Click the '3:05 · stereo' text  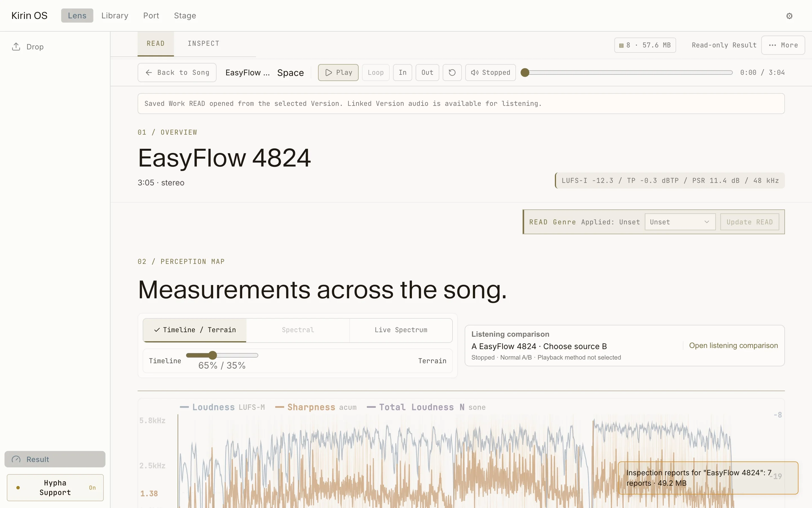click(x=161, y=183)
